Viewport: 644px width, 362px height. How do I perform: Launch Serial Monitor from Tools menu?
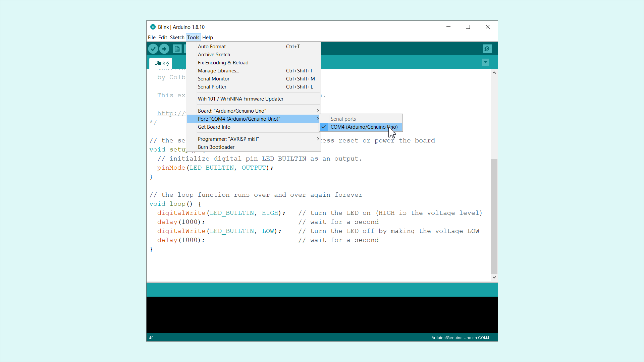pos(253,79)
